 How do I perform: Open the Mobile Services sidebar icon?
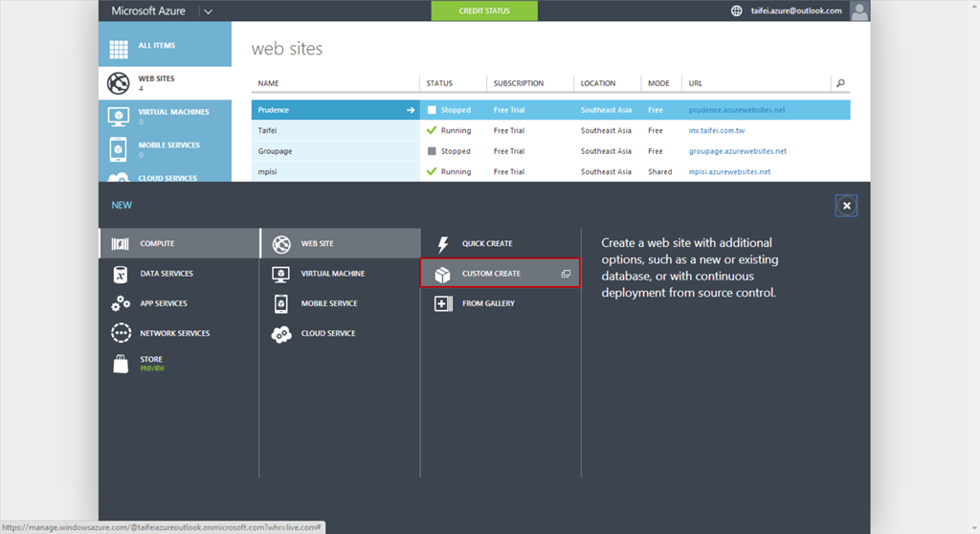point(118,149)
